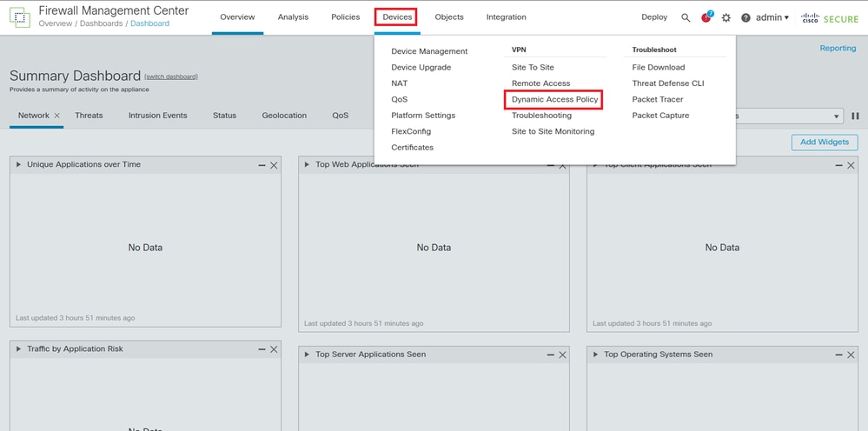Open Certificates menu entry

click(x=412, y=148)
